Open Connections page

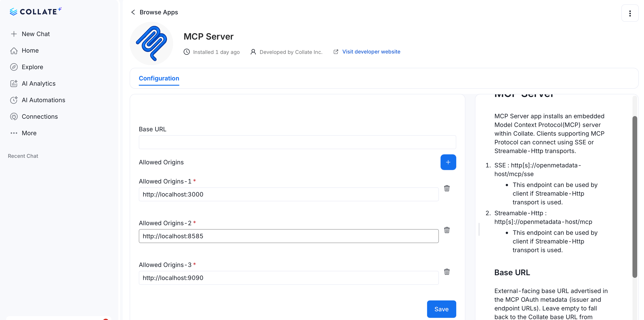pyautogui.click(x=40, y=116)
